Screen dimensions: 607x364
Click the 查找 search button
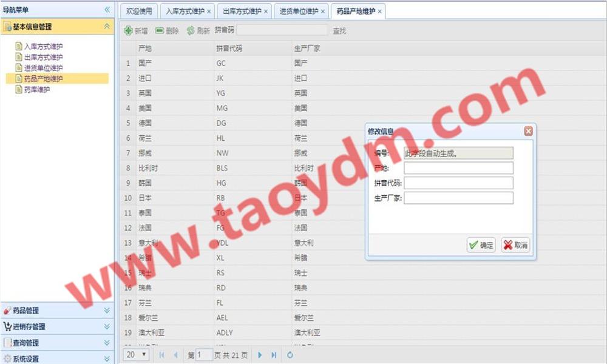pyautogui.click(x=339, y=31)
